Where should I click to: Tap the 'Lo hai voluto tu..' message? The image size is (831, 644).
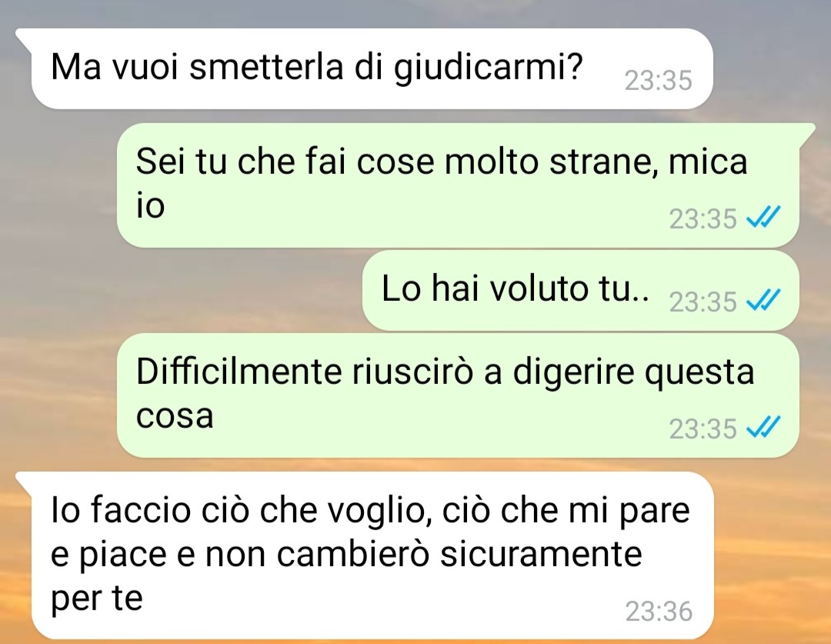(580, 291)
